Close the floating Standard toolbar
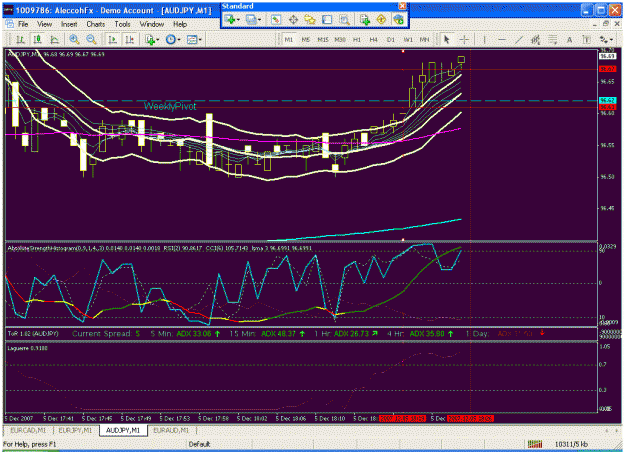The image size is (625, 452). tap(403, 6)
